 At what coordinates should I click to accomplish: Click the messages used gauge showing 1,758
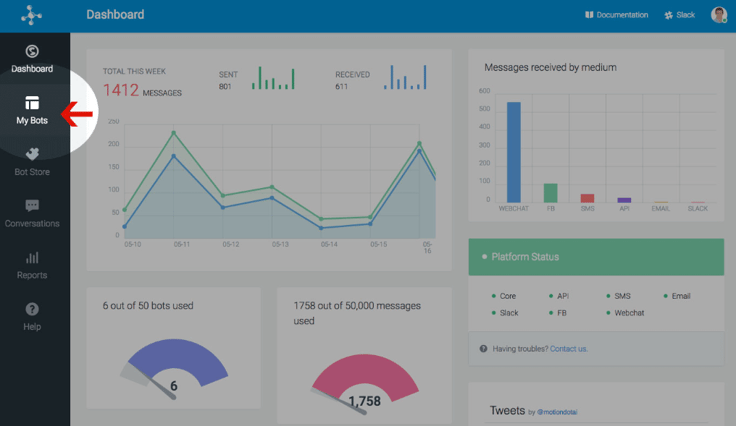click(x=365, y=385)
